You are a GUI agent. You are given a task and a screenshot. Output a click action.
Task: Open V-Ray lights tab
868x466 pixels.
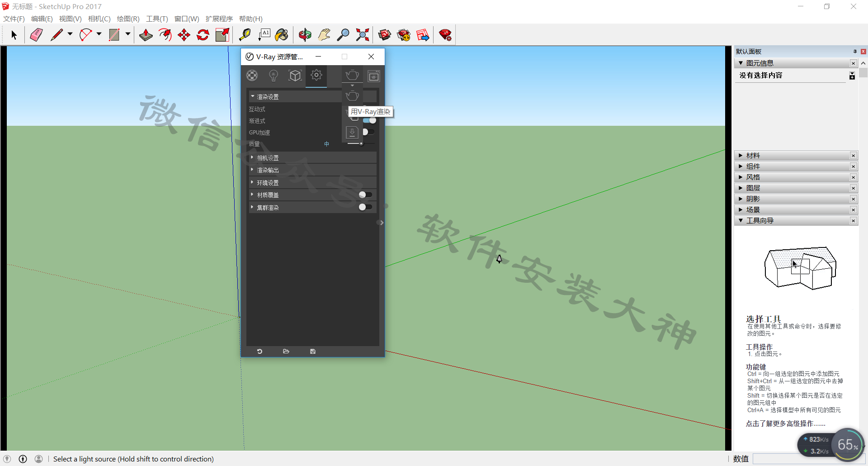[274, 76]
